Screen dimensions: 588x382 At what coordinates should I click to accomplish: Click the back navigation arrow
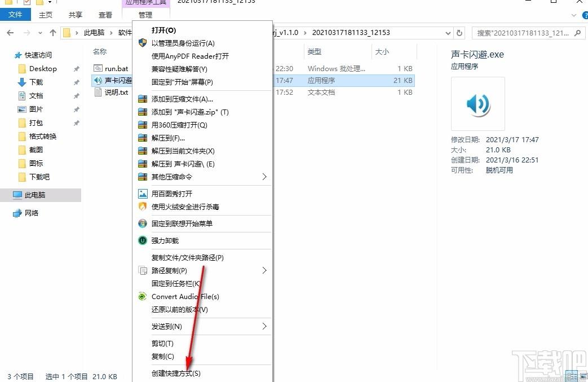tap(10, 33)
